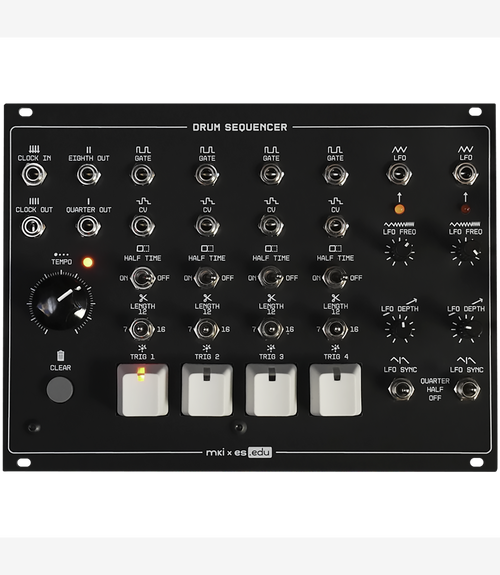Click the scissors icon above TRIG 1 LENGTH
This screenshot has width=500, height=575.
click(143, 297)
